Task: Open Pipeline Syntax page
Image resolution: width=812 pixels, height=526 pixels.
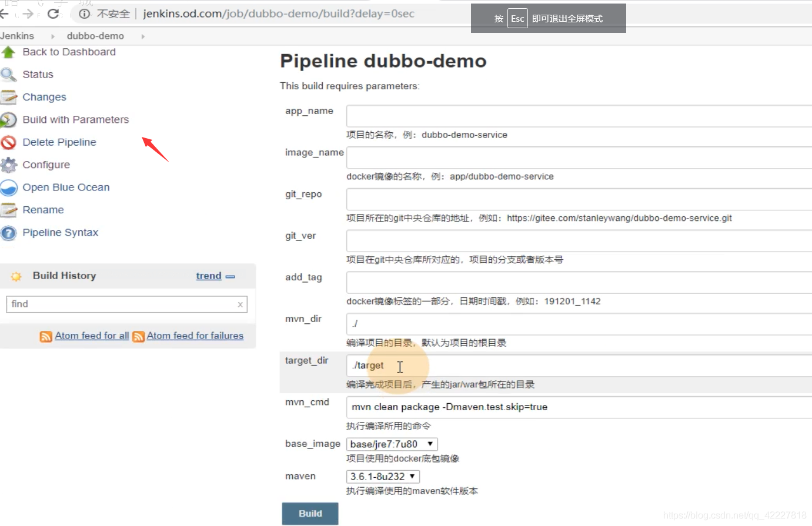Action: point(60,233)
